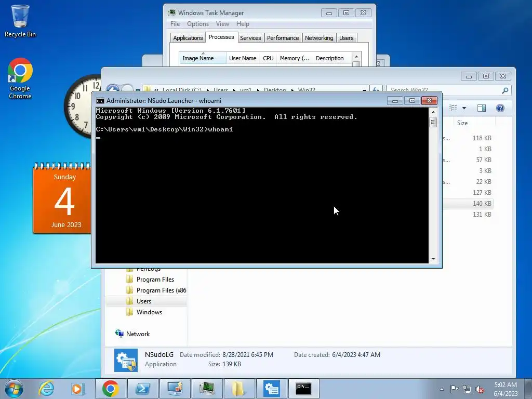The image size is (532, 399).
Task: Open Network in Explorer navigation pane
Action: (x=132, y=334)
